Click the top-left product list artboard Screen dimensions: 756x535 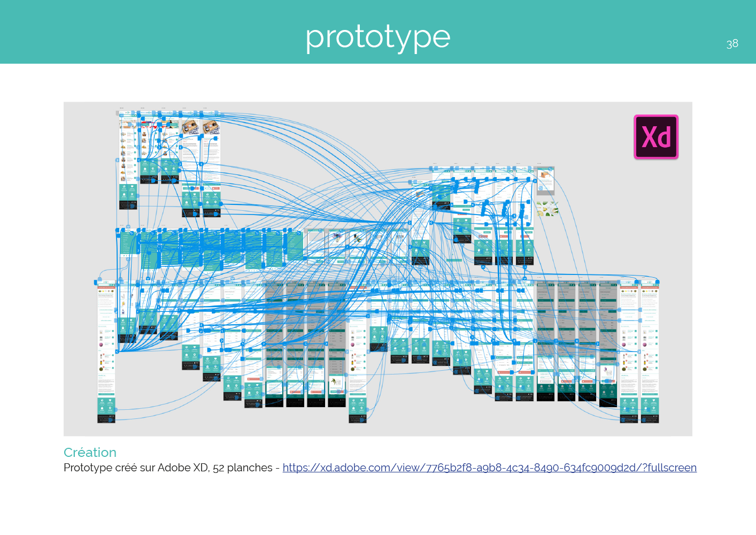point(128,160)
